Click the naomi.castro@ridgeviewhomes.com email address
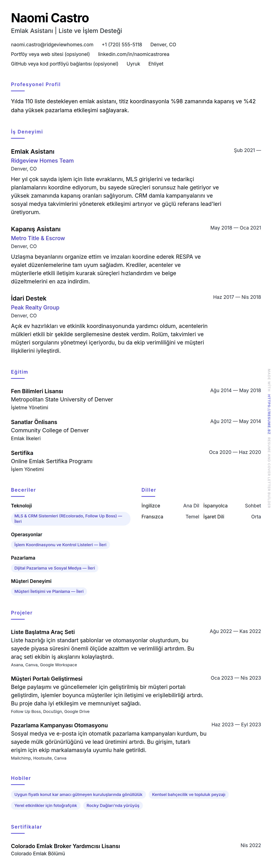Viewport: 272px width, 868px height. click(x=52, y=44)
